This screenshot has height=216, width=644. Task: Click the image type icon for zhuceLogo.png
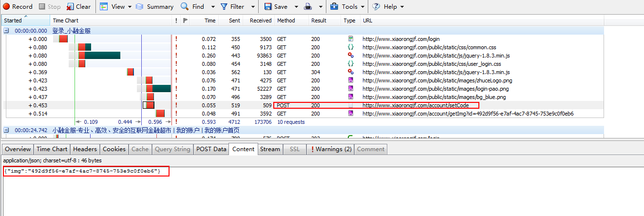tap(350, 80)
